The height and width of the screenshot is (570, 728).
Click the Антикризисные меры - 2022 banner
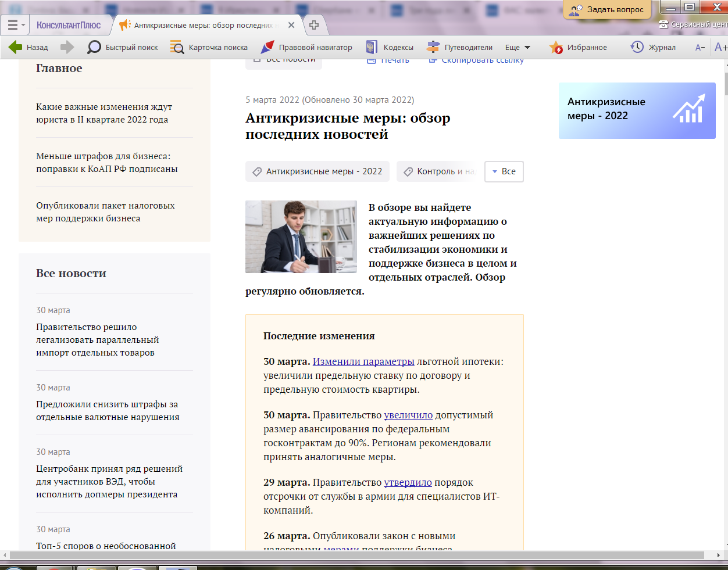point(637,110)
